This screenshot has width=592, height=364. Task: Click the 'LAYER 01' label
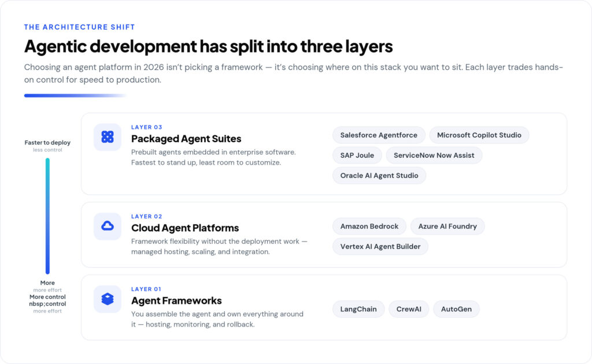(x=146, y=289)
